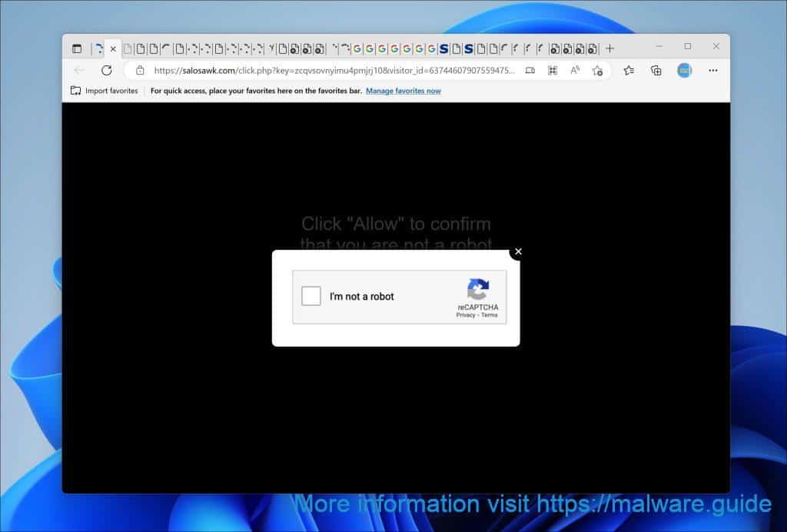The height and width of the screenshot is (532, 787).
Task: Add this page to favorites star icon
Action: (x=597, y=71)
